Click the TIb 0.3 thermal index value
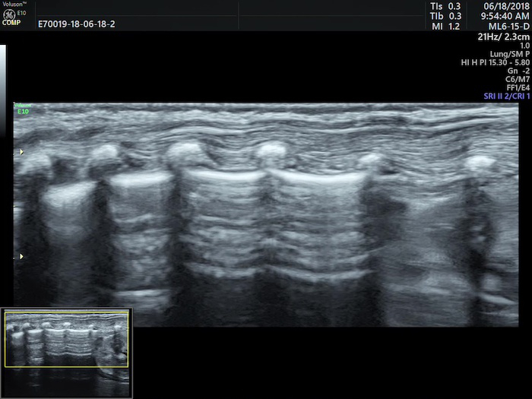Screen dimensions: 532x399 point(445,16)
